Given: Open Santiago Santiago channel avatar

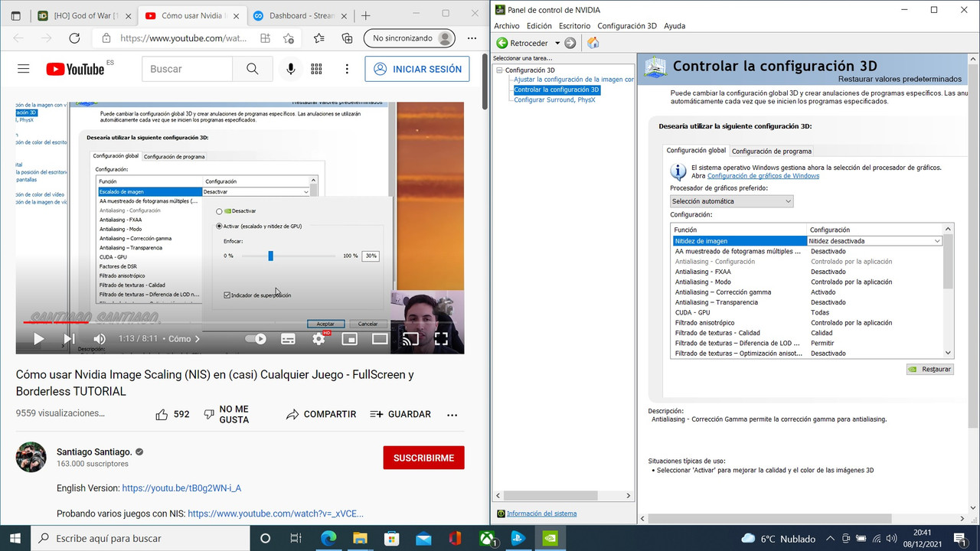Looking at the screenshot, I should click(x=31, y=457).
